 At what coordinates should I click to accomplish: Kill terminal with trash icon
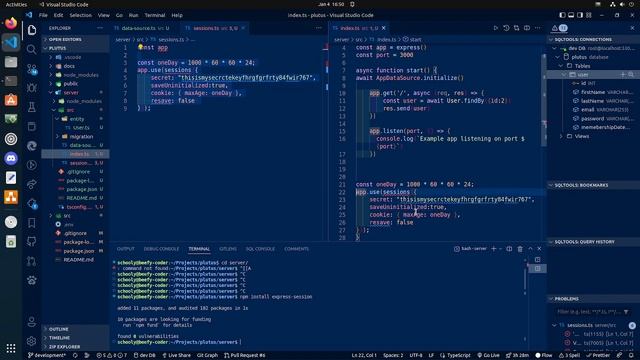click(x=520, y=249)
